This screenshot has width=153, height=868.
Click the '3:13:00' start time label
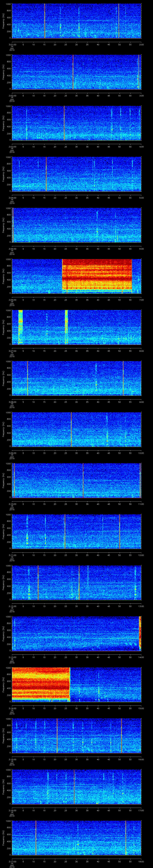click(x=12, y=657)
